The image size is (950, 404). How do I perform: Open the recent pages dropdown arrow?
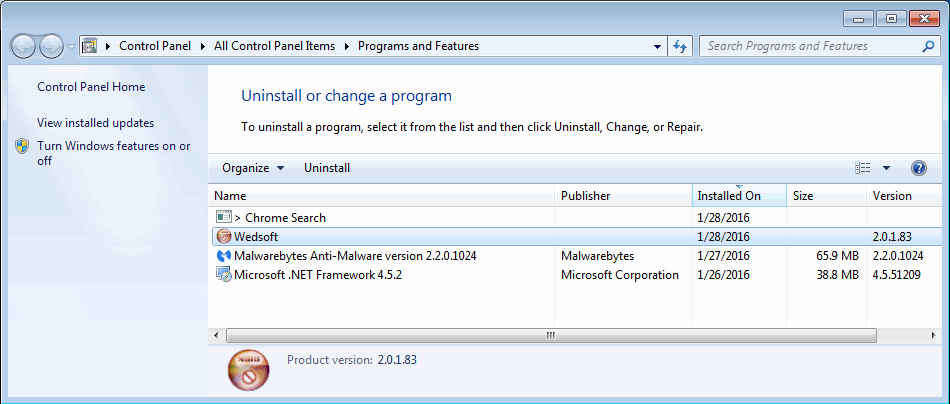[71, 47]
